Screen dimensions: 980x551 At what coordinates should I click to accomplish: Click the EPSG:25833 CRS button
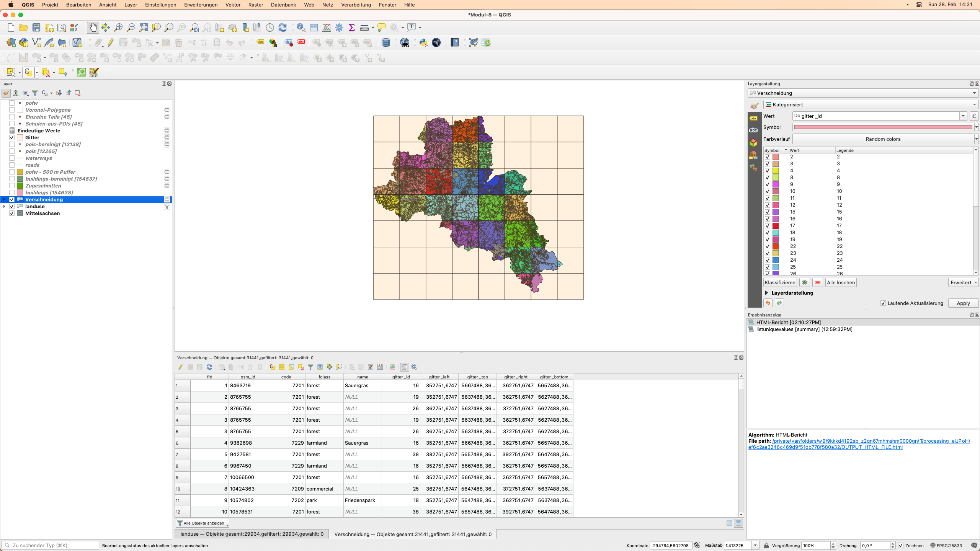(946, 545)
